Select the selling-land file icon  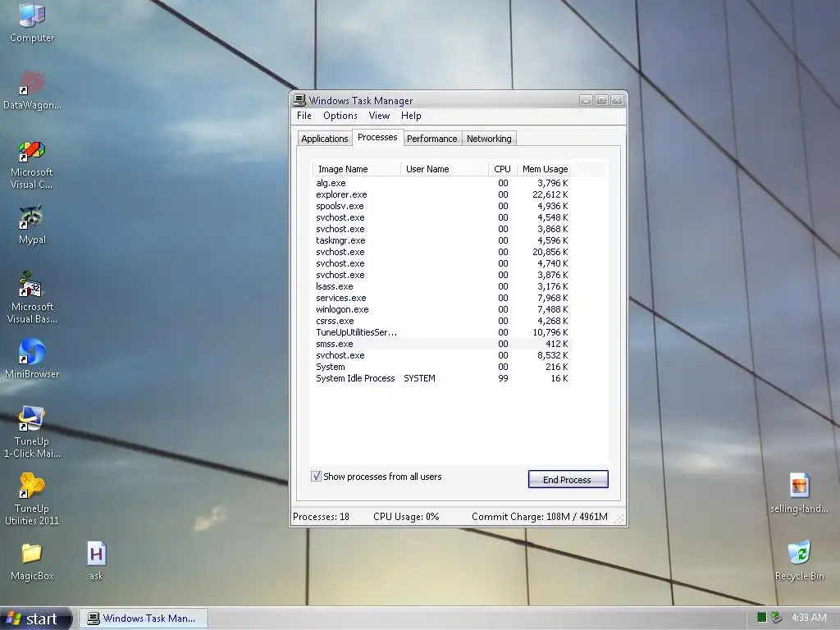(x=799, y=493)
